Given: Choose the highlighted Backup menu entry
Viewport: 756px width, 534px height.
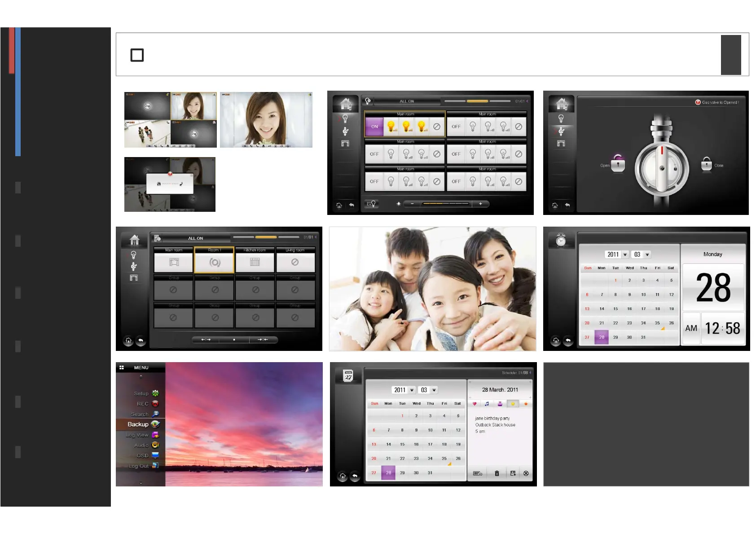Looking at the screenshot, I should 141,424.
